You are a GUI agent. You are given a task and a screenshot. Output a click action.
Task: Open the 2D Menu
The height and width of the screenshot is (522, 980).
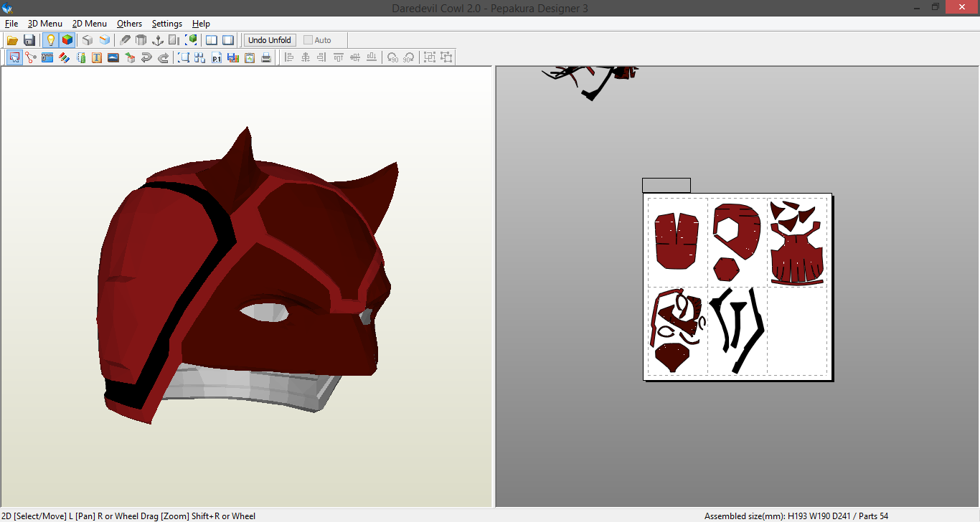tap(90, 24)
